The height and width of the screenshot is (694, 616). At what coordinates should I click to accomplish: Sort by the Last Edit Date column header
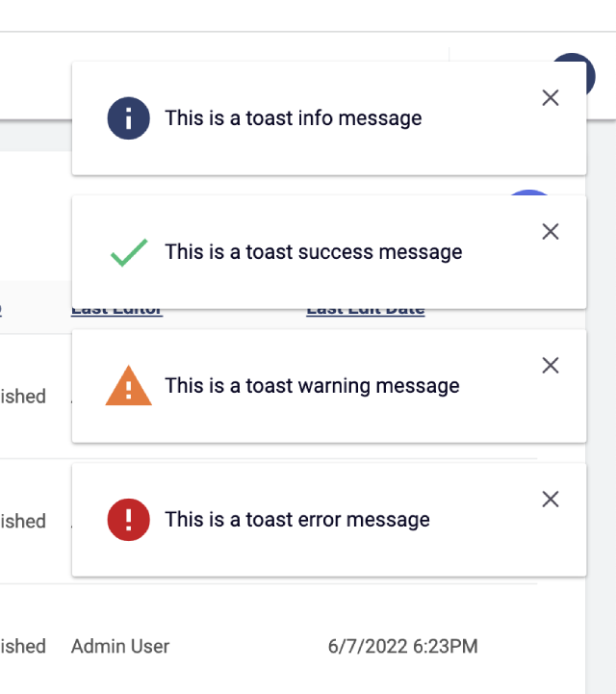click(366, 311)
